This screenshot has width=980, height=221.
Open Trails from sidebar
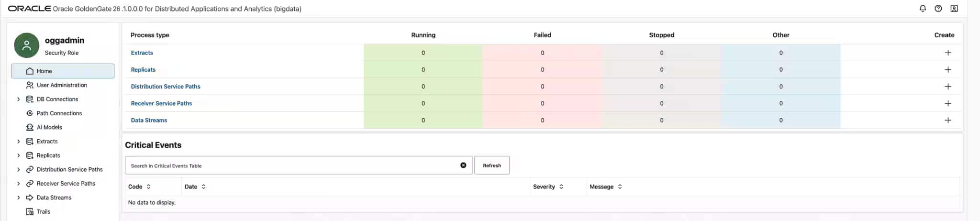pos(44,211)
